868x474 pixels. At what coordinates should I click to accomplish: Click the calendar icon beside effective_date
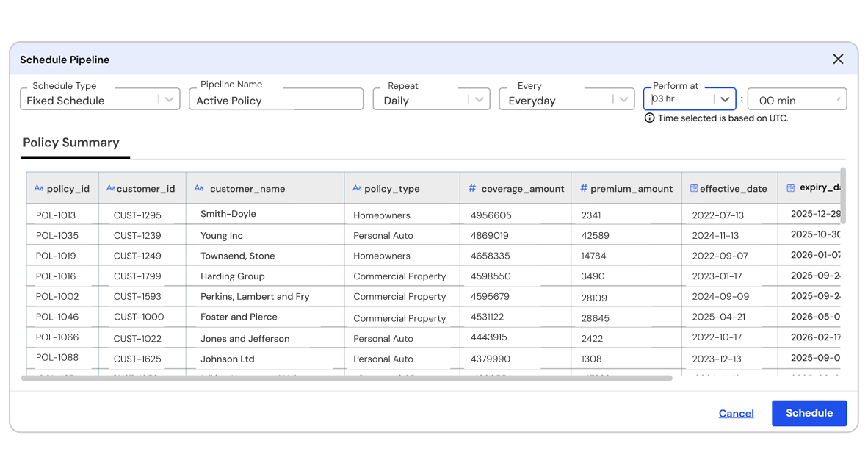pos(694,189)
